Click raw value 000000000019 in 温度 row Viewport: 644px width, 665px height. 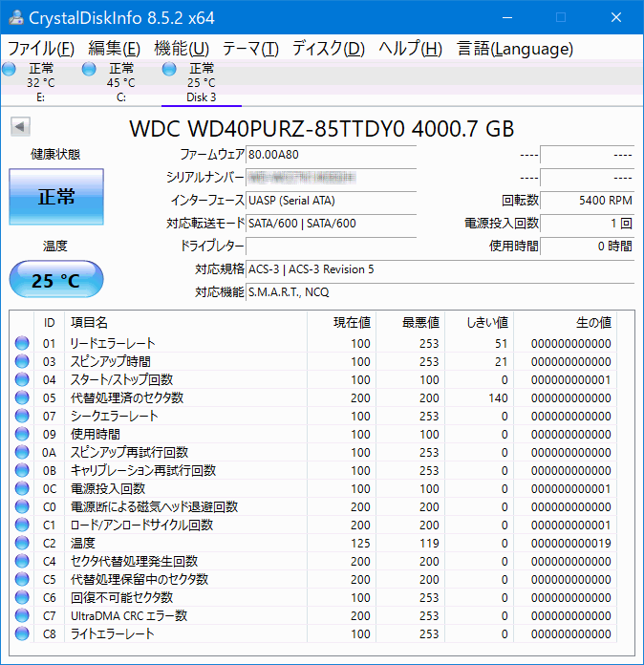point(570,544)
